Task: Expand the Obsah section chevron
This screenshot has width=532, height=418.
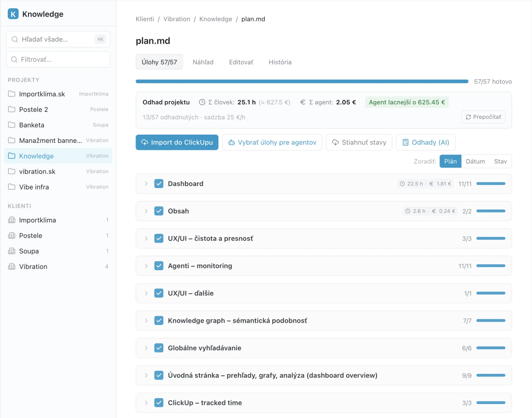Action: click(x=146, y=211)
